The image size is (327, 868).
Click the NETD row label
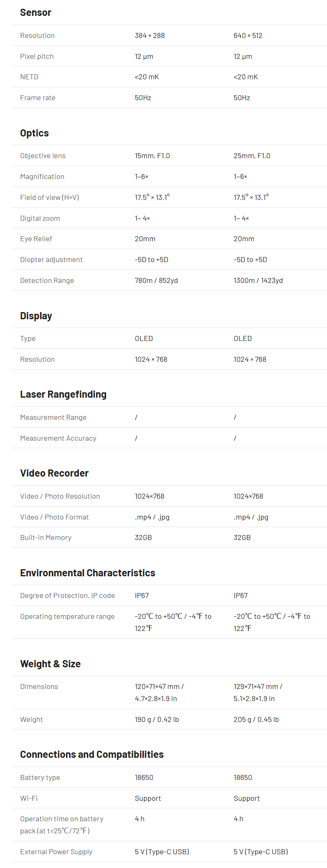point(29,77)
